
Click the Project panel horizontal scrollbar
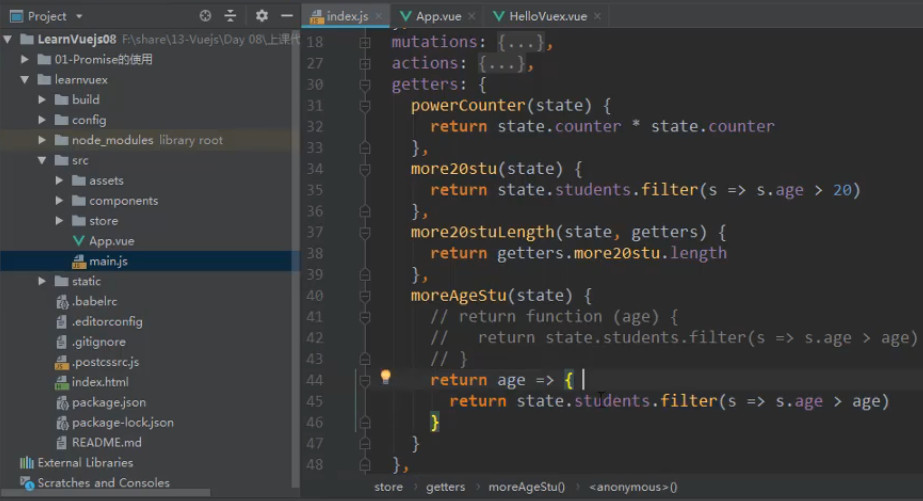point(105,492)
